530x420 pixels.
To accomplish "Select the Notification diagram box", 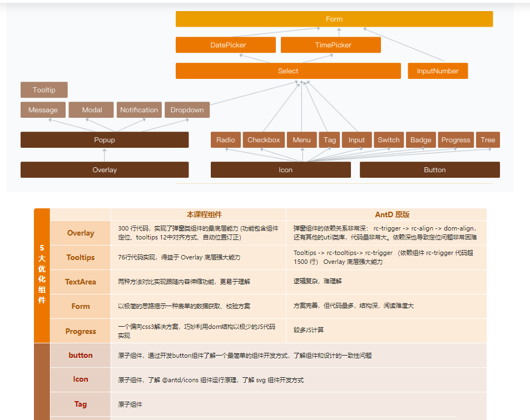I will pyautogui.click(x=139, y=110).
